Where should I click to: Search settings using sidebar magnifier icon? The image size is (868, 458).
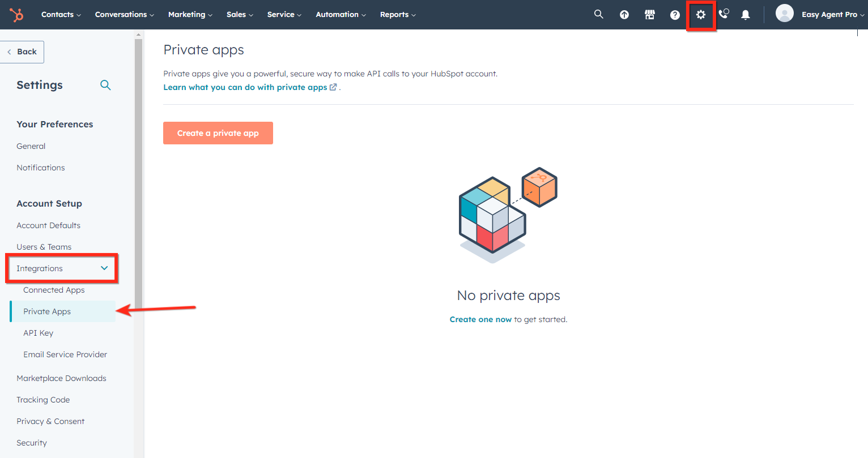point(105,85)
